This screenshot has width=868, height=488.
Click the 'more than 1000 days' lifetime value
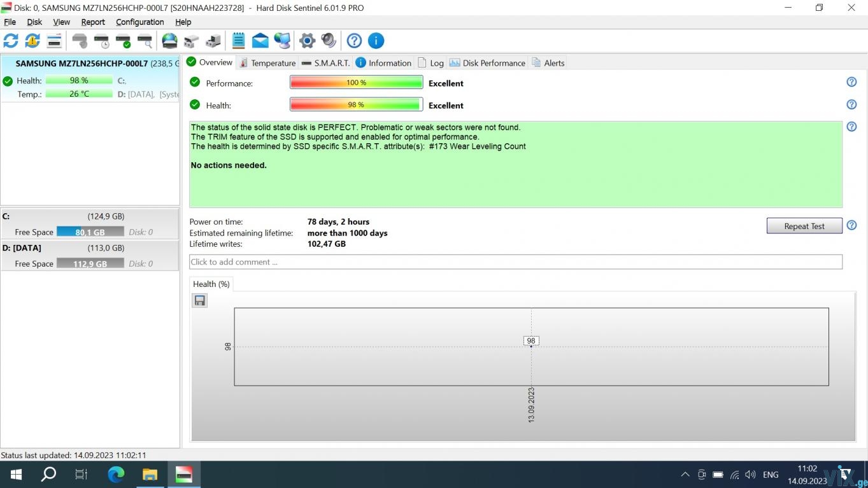(x=348, y=233)
